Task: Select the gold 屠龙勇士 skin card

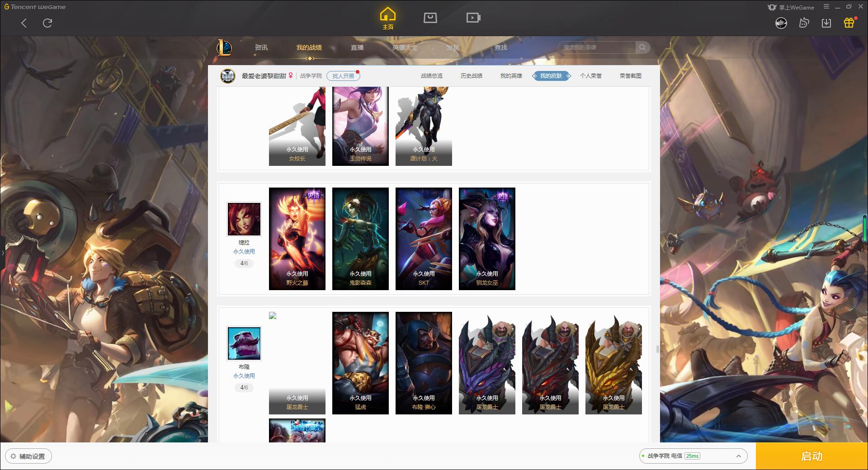Action: 613,363
